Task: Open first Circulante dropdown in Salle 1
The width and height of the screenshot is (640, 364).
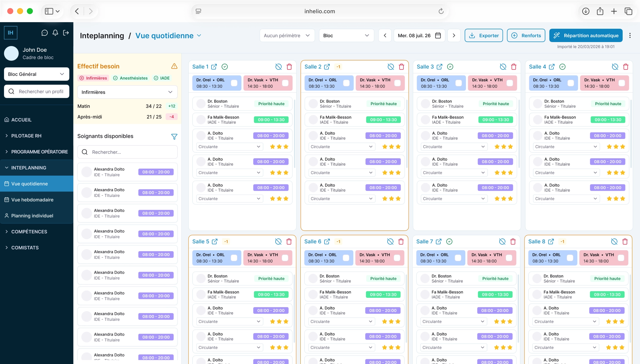Action: [x=229, y=147]
